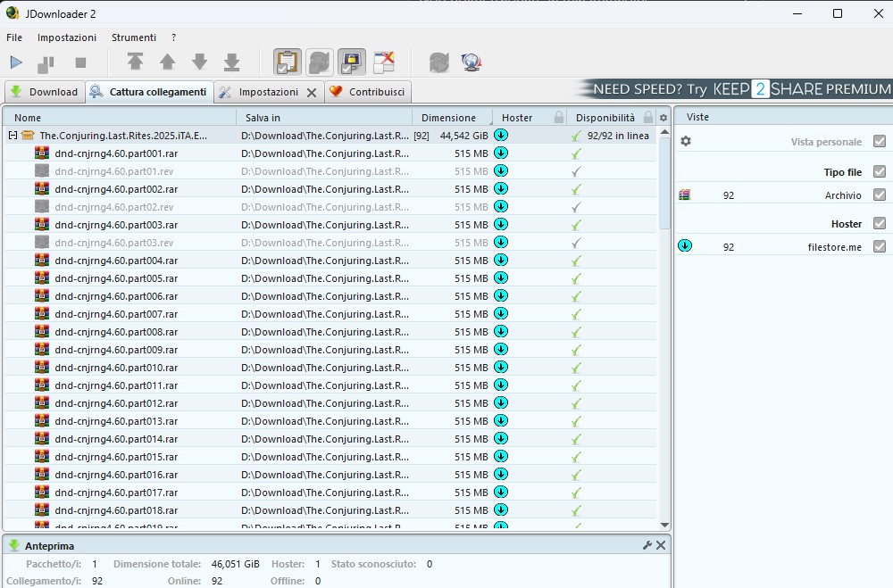Toggle lock icon in Hoster column
Image resolution: width=893 pixels, height=588 pixels.
(559, 118)
